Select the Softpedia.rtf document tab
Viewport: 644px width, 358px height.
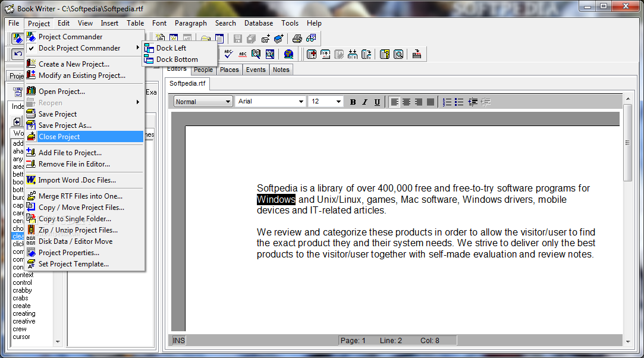coord(187,83)
